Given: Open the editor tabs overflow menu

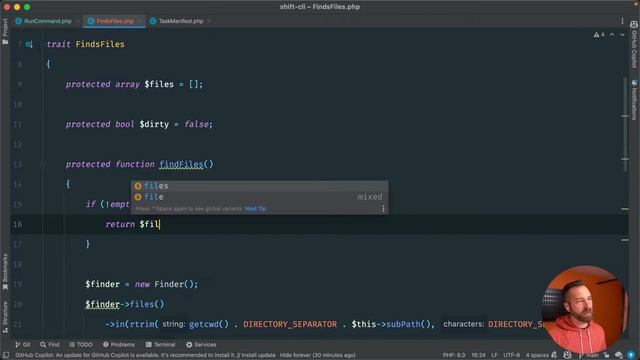Looking at the screenshot, I should click(622, 21).
